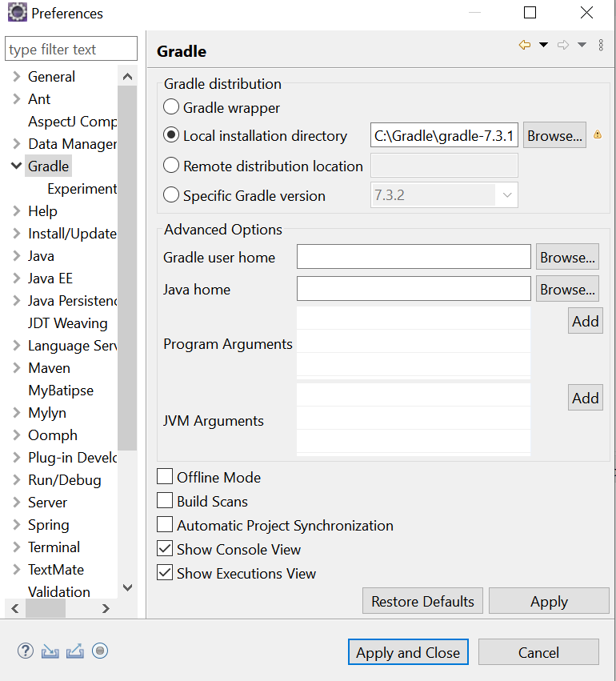The image size is (616, 681).
Task: Enable Build Scans checkbox
Action: (165, 500)
